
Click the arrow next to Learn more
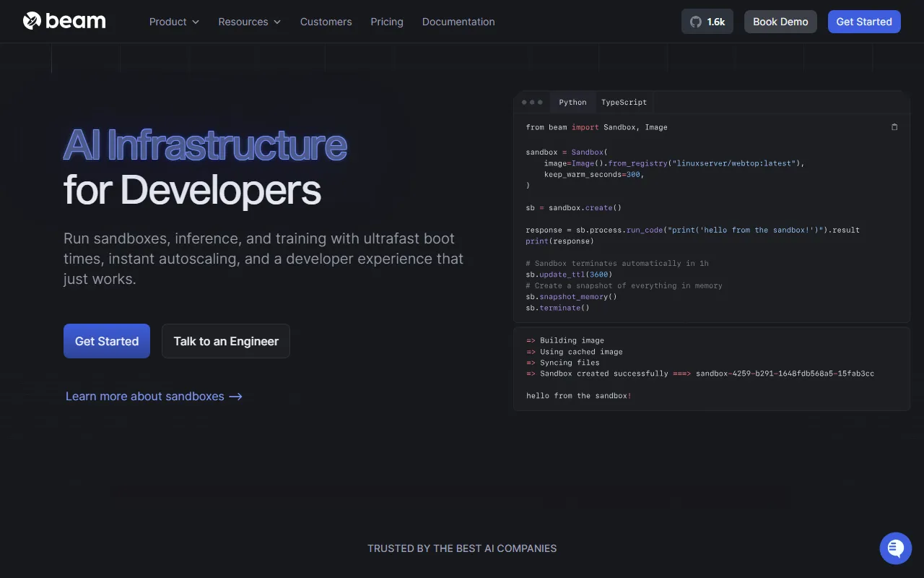coord(235,397)
